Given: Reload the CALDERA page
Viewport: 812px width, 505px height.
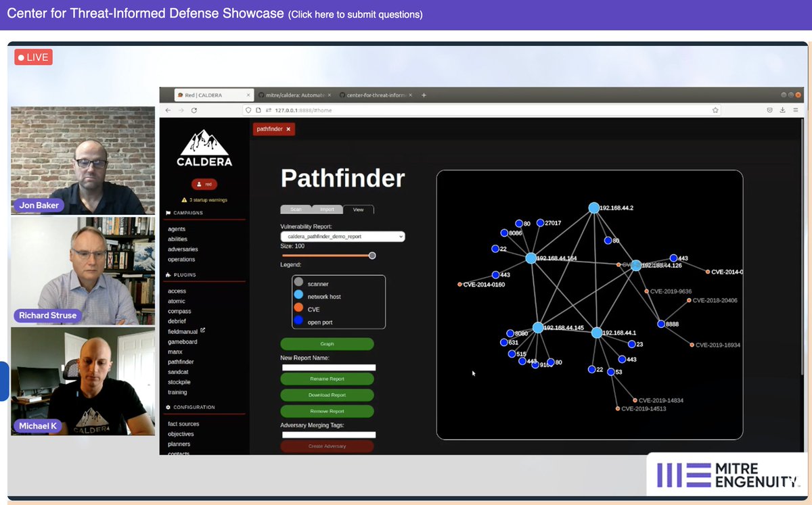Looking at the screenshot, I should click(x=194, y=110).
